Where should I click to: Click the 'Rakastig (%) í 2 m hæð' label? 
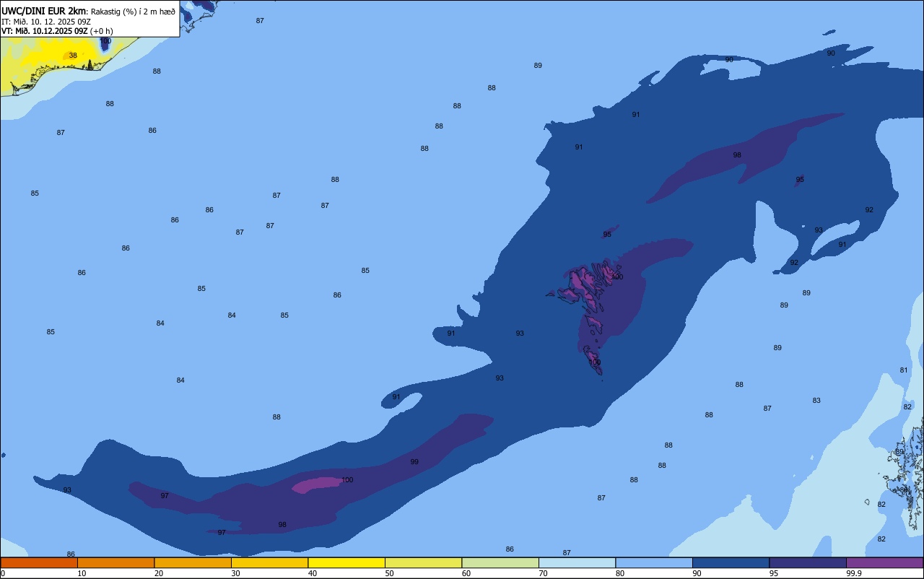(133, 12)
